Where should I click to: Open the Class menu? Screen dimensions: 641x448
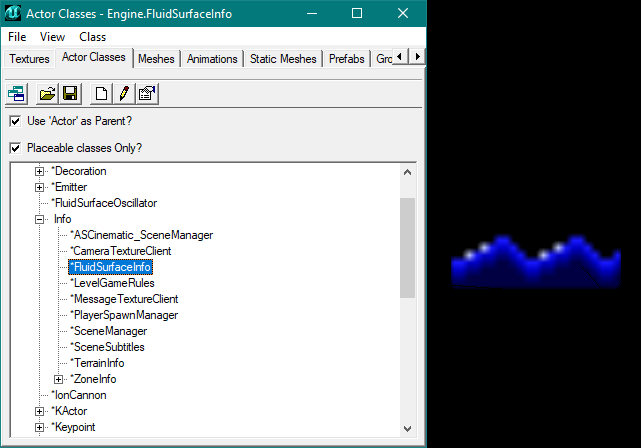[92, 36]
